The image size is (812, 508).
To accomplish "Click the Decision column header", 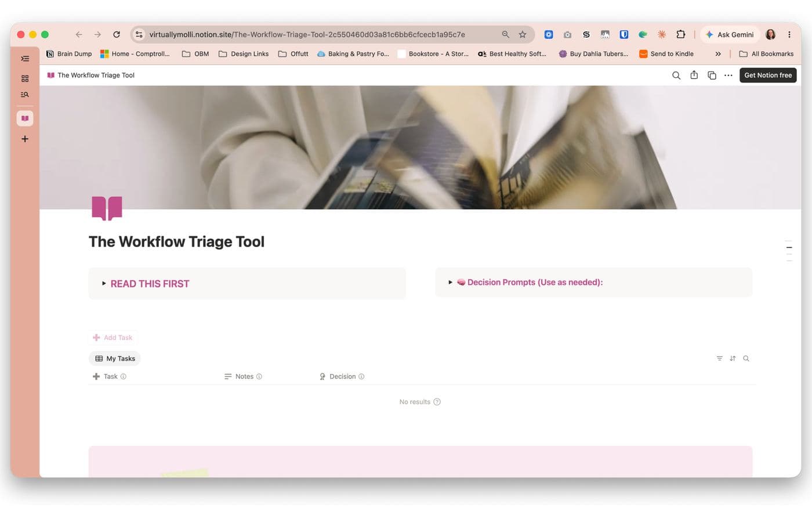I will [342, 377].
